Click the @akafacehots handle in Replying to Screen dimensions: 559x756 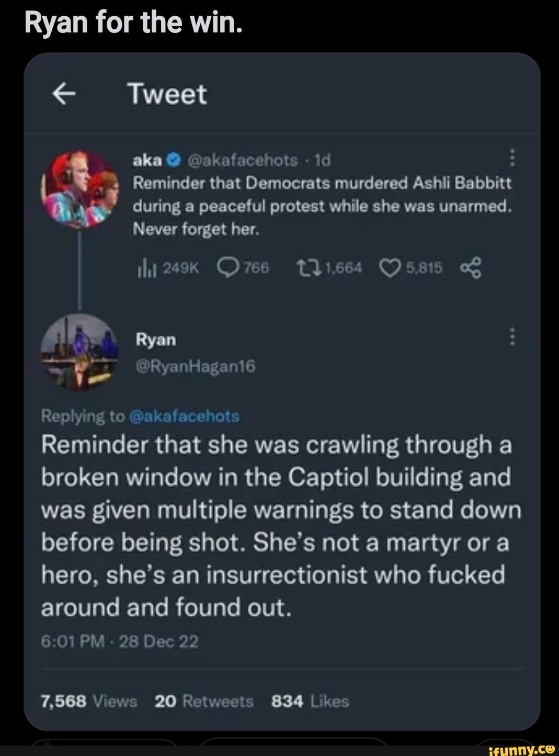(184, 416)
